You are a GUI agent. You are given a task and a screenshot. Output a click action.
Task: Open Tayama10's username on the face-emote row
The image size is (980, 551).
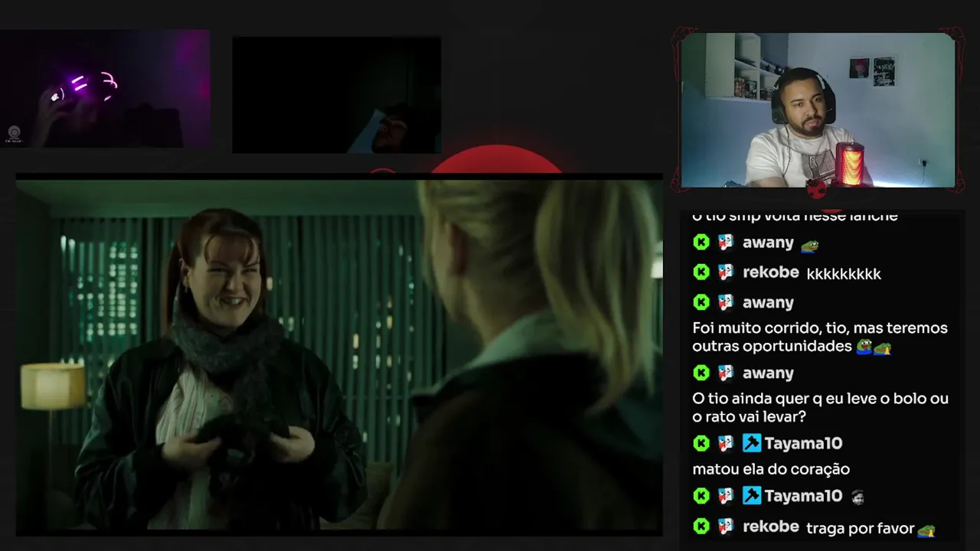pos(803,496)
